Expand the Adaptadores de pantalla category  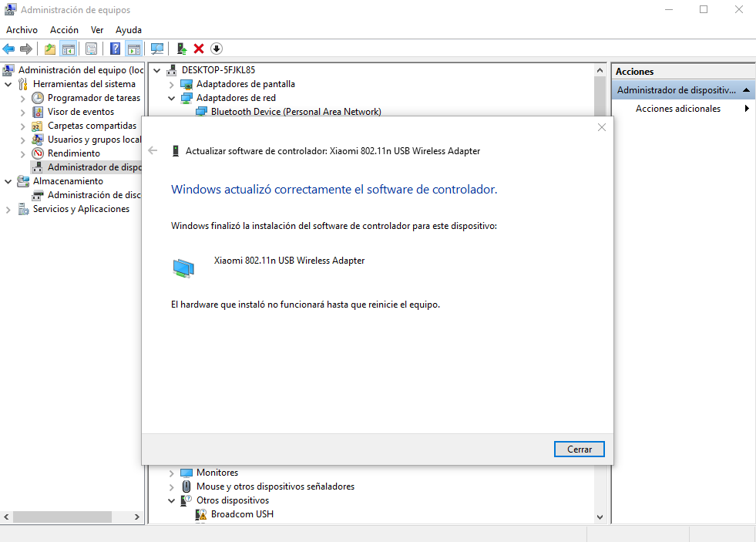[171, 84]
